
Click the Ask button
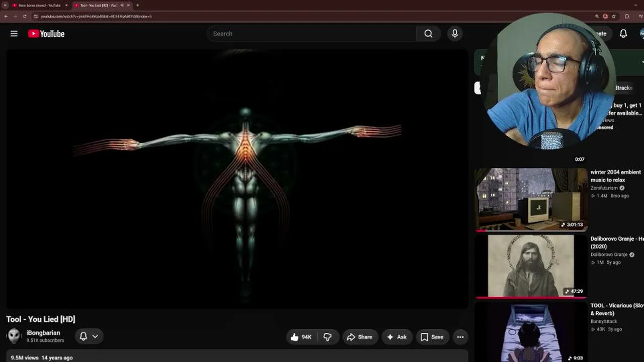[x=396, y=337]
